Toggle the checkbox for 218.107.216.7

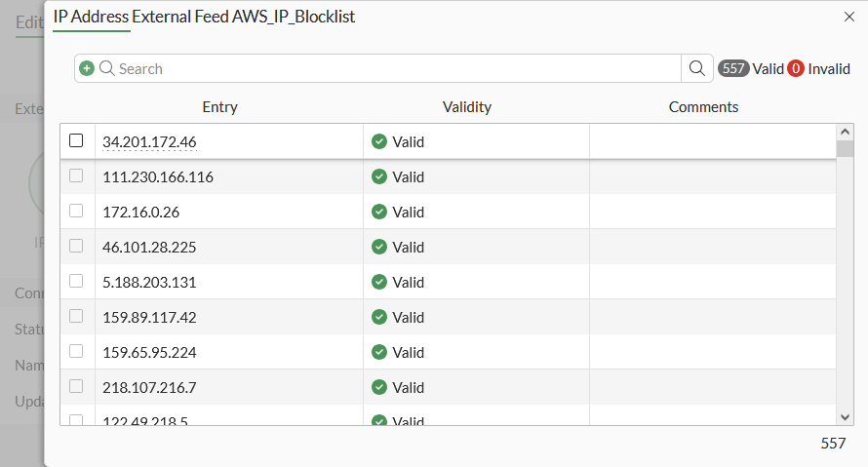pos(76,387)
